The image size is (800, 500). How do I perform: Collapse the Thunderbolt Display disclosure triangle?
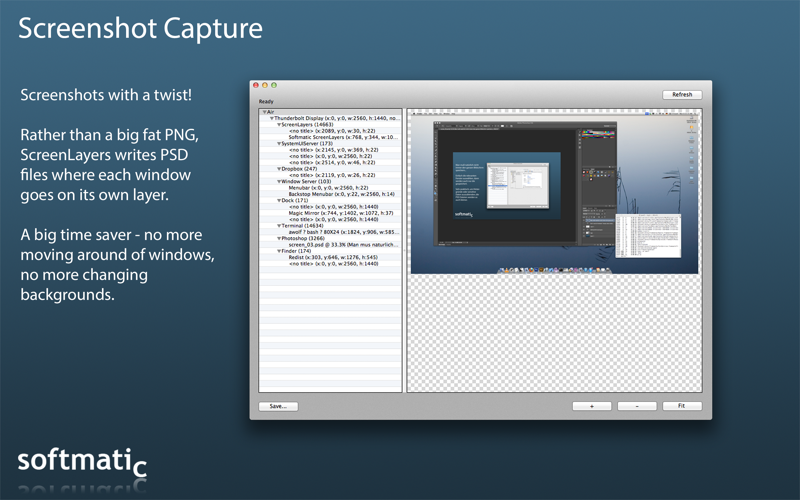(272, 118)
